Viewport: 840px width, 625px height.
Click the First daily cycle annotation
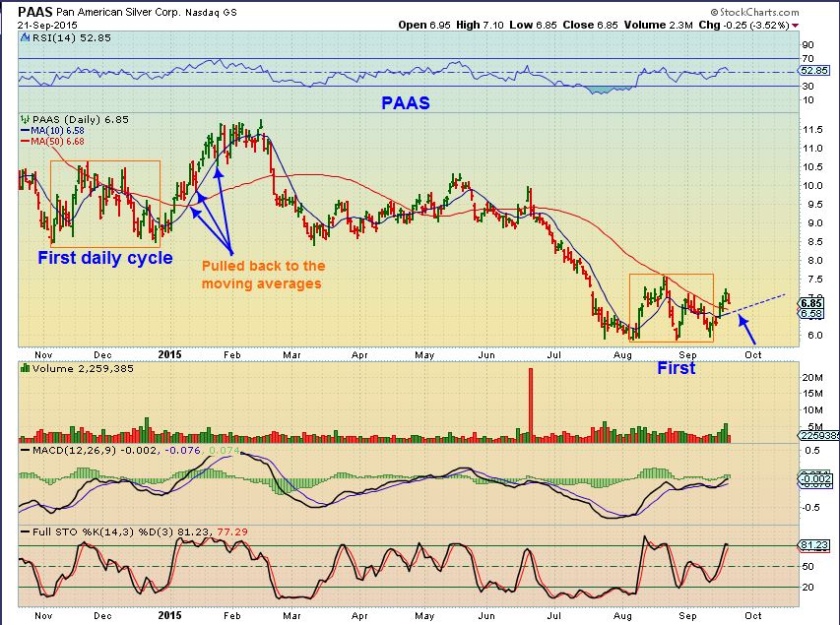[x=106, y=258]
